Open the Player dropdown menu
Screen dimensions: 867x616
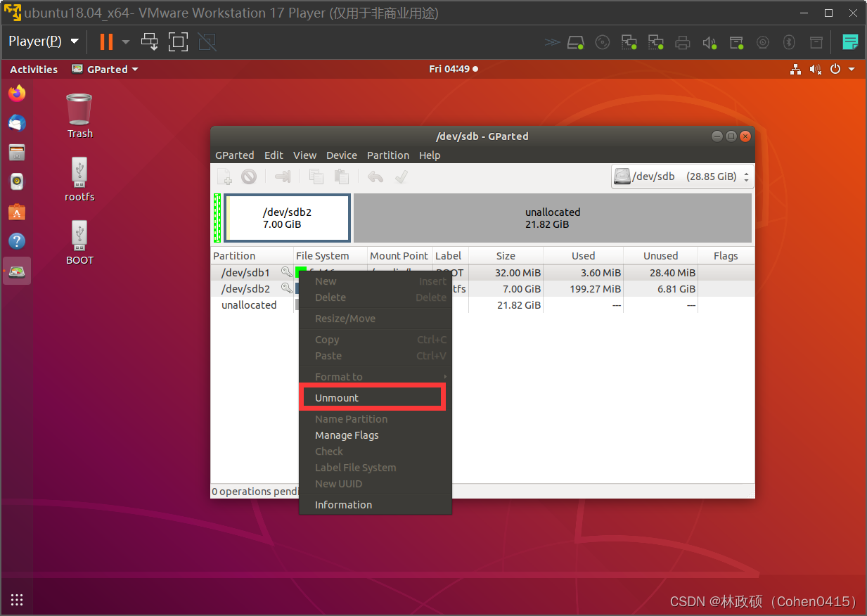click(42, 41)
